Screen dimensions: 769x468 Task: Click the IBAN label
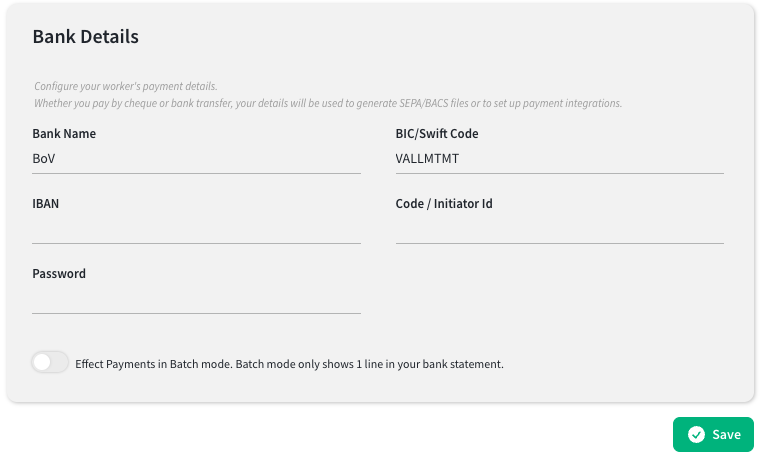pyautogui.click(x=46, y=204)
